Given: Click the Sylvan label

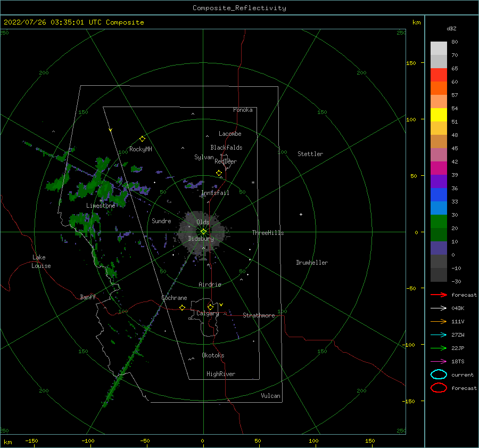Looking at the screenshot, I should (204, 157).
